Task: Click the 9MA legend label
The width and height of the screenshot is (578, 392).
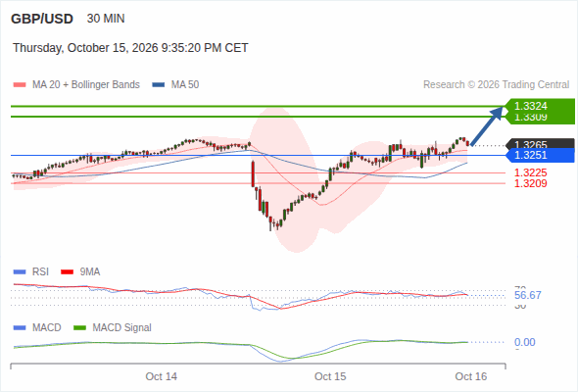Action: [x=90, y=272]
